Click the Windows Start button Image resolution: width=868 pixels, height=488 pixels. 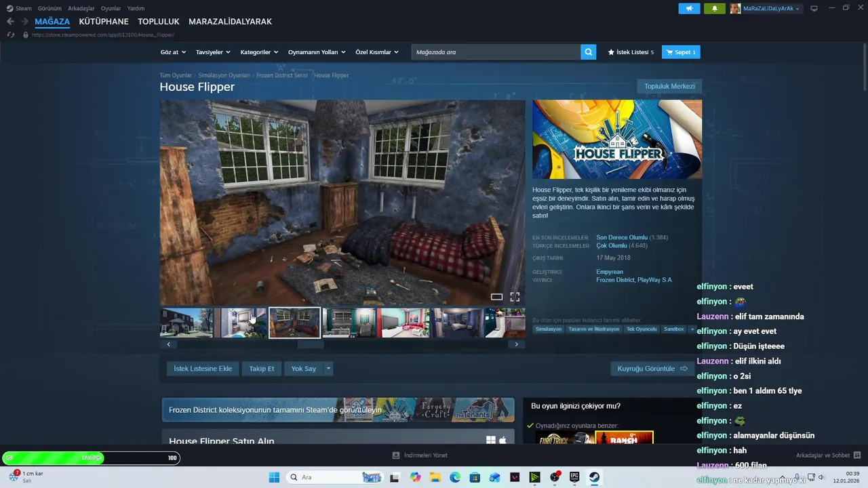pos(274,477)
